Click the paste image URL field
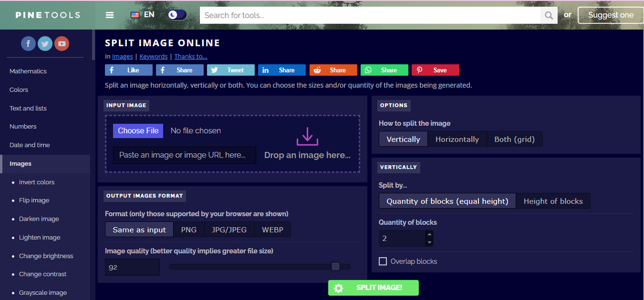Image resolution: width=644 pixels, height=300 pixels. click(185, 155)
